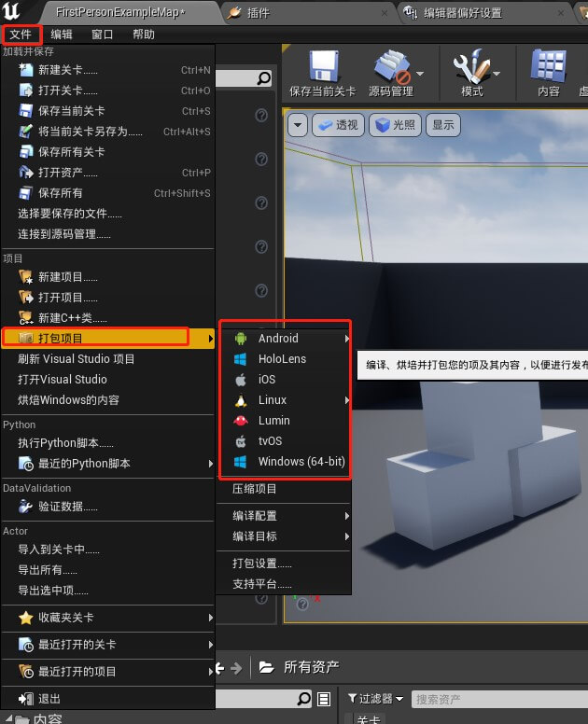This screenshot has width=588, height=724.
Task: Open 打包设置 from the submenu
Action: coord(284,564)
